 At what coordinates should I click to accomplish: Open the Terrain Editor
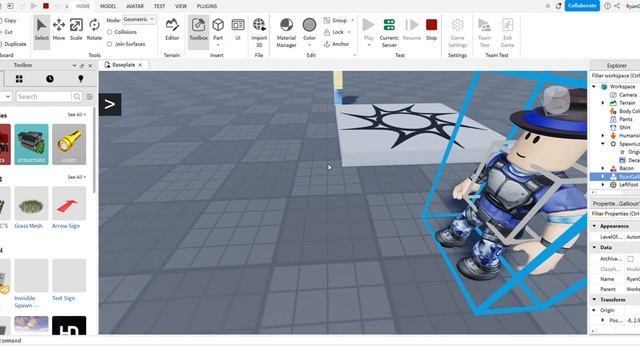172,29
